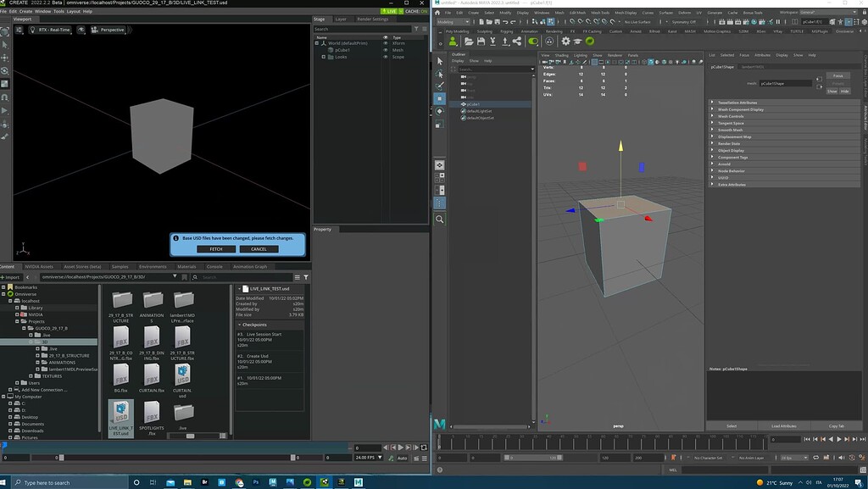Click the magnifier search icon in Maya toolbox
Image resolution: width=868 pixels, height=489 pixels.
point(440,219)
